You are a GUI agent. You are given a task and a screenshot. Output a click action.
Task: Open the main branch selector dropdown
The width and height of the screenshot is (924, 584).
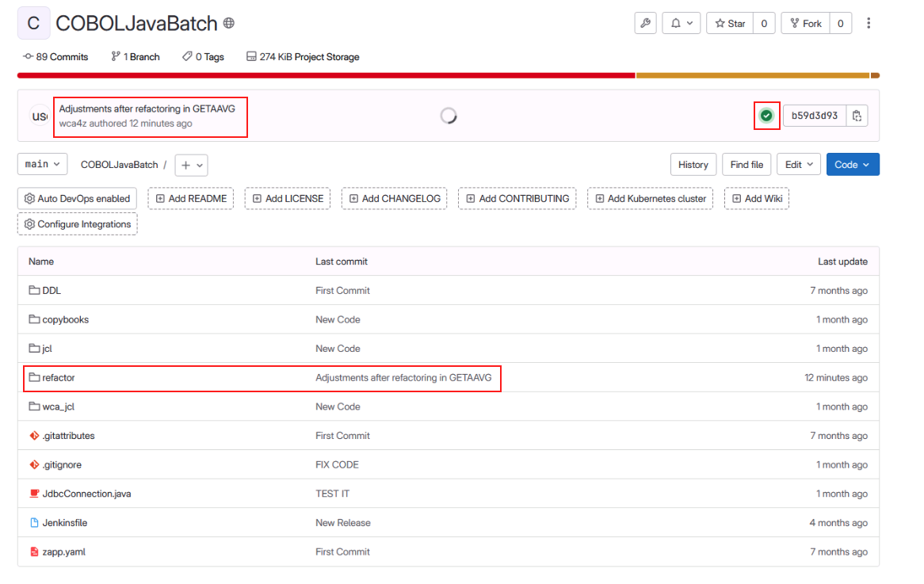pyautogui.click(x=43, y=164)
